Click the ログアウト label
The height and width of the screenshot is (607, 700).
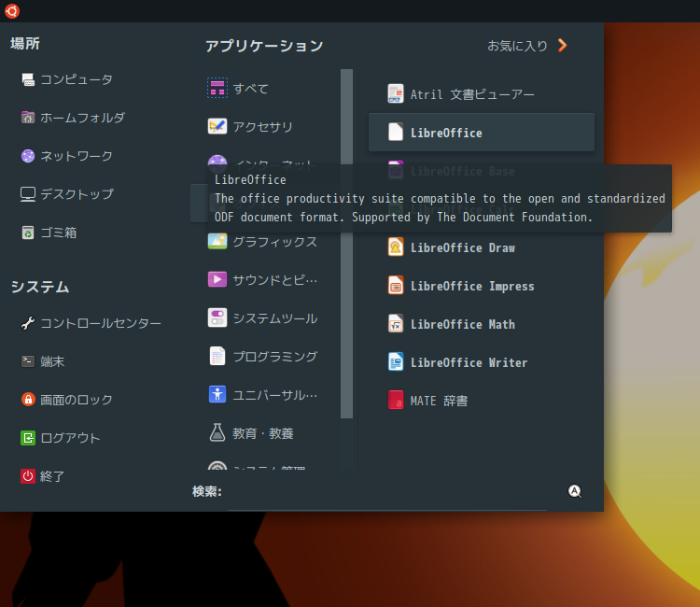(71, 438)
